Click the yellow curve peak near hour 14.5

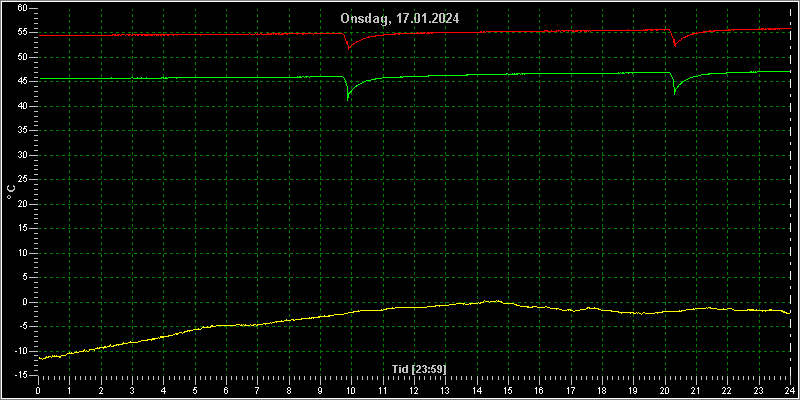494,301
